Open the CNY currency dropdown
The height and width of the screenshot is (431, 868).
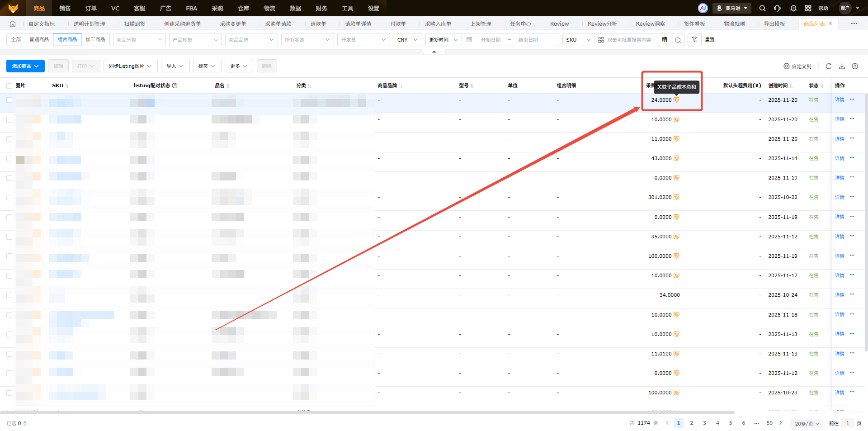[x=408, y=40]
